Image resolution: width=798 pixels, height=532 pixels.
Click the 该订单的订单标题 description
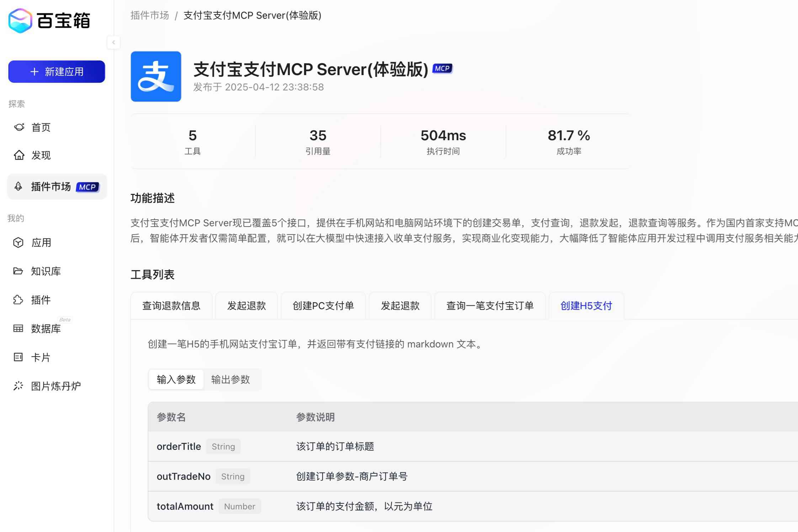click(335, 446)
